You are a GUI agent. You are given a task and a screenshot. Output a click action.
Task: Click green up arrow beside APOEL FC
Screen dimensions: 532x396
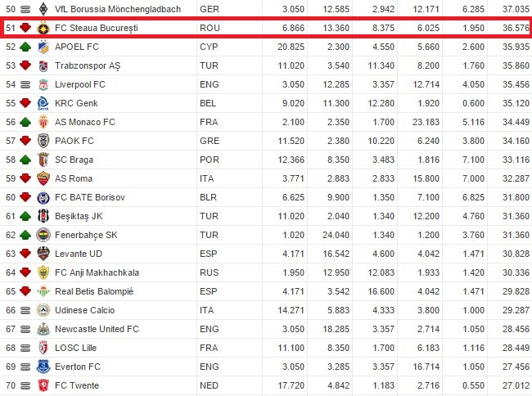pyautogui.click(x=25, y=47)
